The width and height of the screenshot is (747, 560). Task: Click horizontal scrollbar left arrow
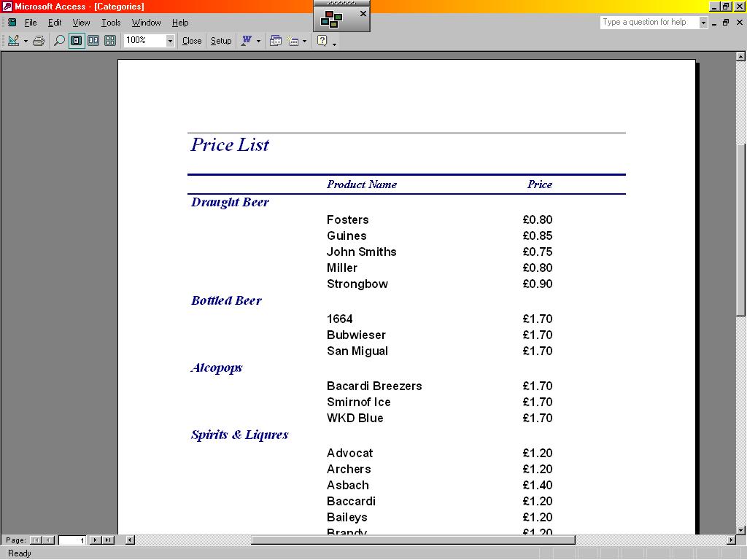click(130, 540)
